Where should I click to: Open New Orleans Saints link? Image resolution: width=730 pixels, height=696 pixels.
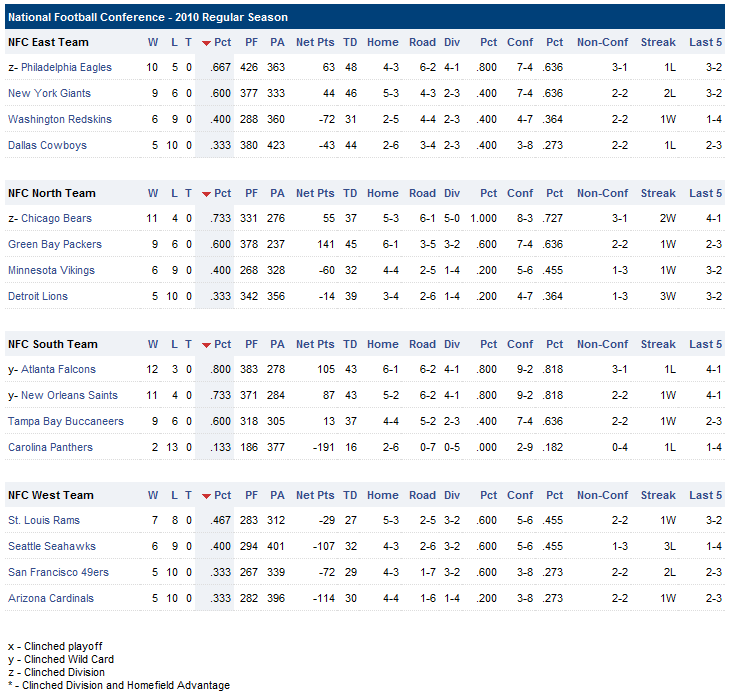pyautogui.click(x=69, y=395)
